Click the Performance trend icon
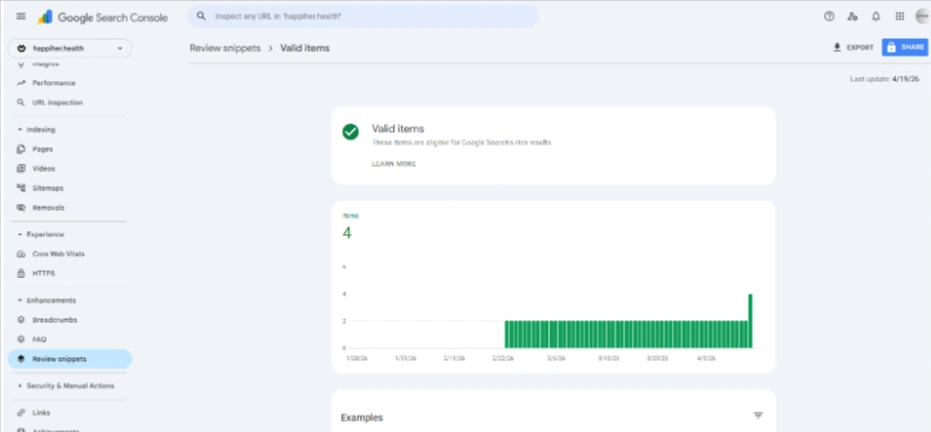Image resolution: width=931 pixels, height=432 pixels. [21, 83]
